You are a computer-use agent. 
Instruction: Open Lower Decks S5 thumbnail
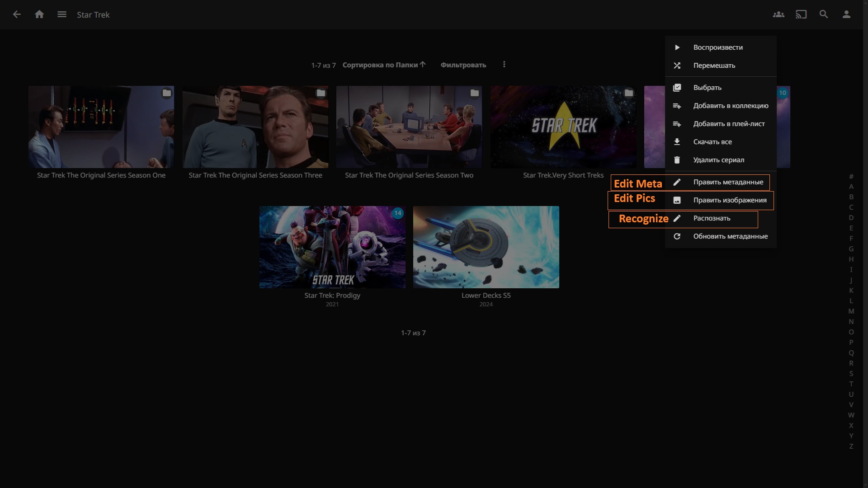pyautogui.click(x=486, y=247)
